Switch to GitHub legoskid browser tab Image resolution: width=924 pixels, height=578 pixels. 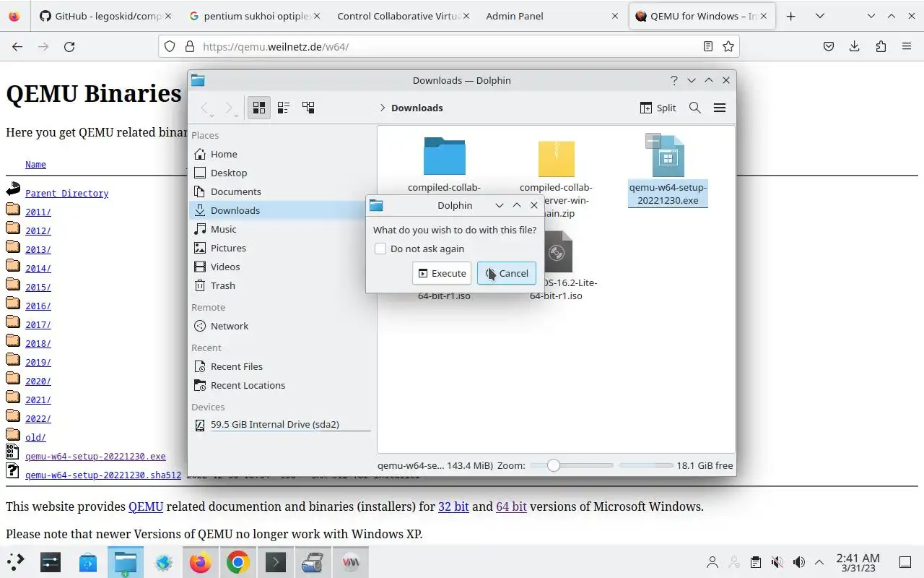[x=105, y=16]
